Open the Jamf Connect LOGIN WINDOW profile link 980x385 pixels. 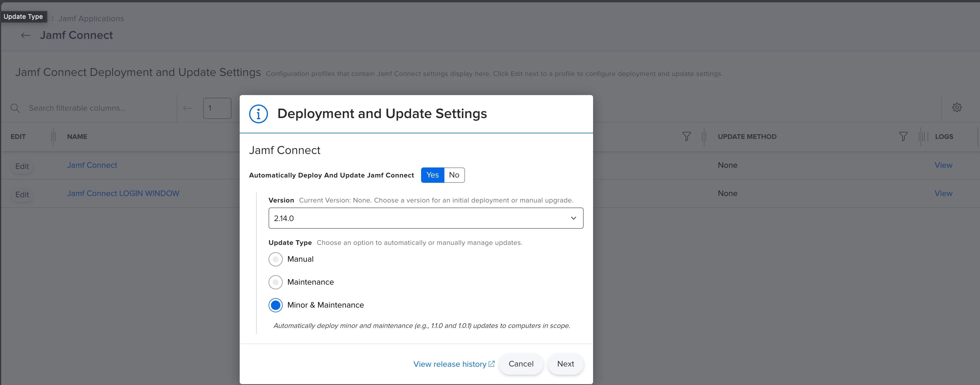coord(123,193)
